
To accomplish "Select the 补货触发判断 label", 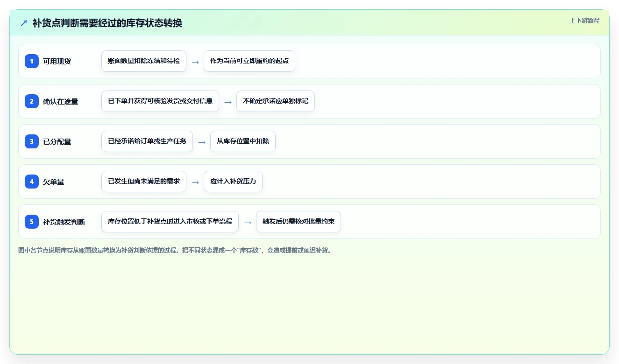I will [x=64, y=222].
